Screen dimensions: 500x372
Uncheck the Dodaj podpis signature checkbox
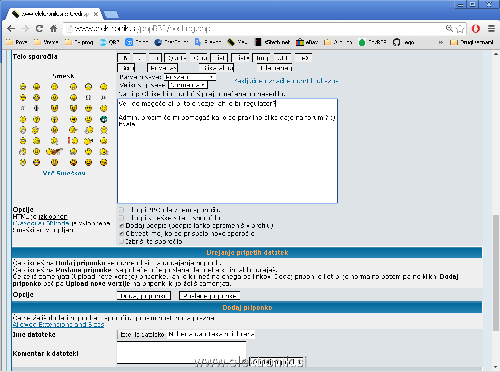click(122, 226)
